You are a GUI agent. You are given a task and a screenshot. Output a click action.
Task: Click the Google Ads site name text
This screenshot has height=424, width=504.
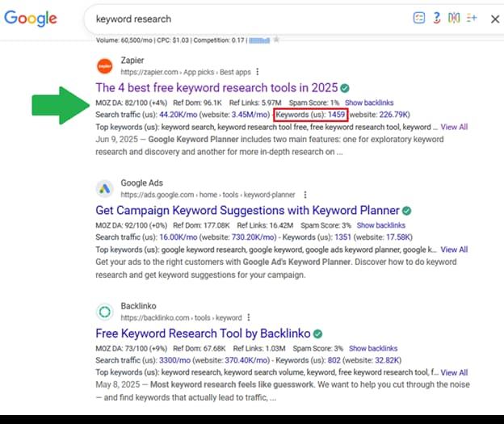coord(142,183)
